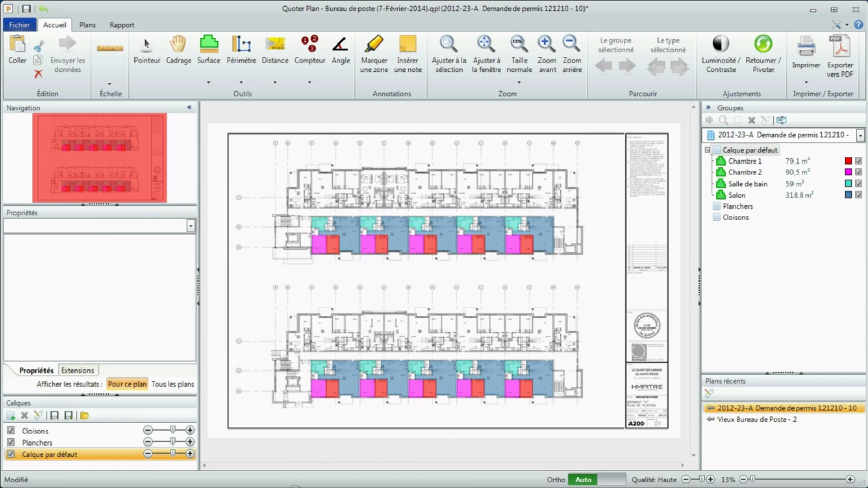Screen dimensions: 868x488
Task: Switch to the Plans ribbon tab
Action: pos(87,25)
